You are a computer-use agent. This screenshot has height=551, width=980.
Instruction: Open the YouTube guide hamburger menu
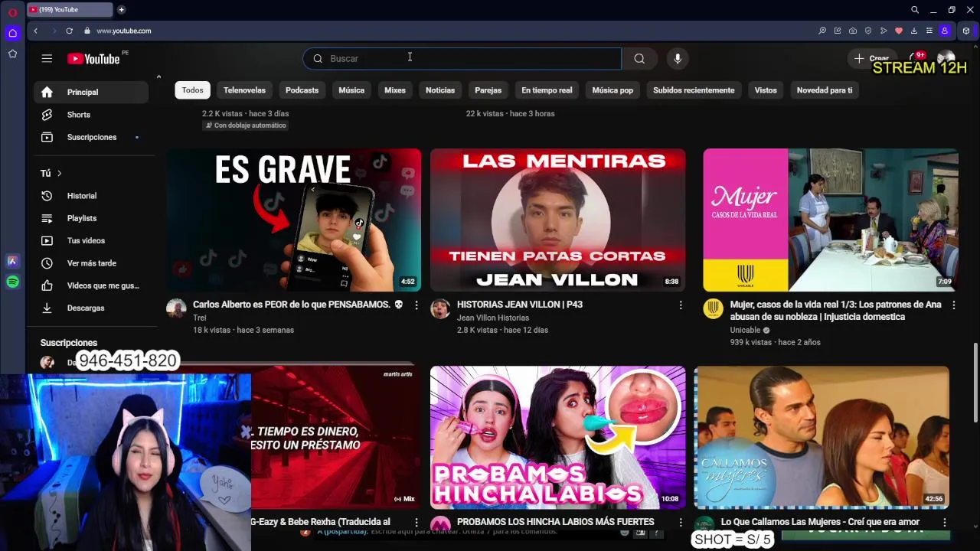coord(47,58)
